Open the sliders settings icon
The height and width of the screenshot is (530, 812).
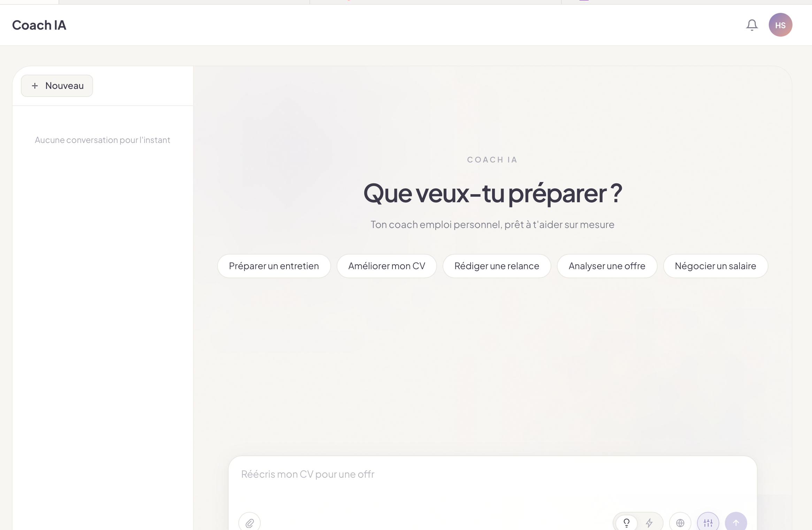[x=708, y=523]
